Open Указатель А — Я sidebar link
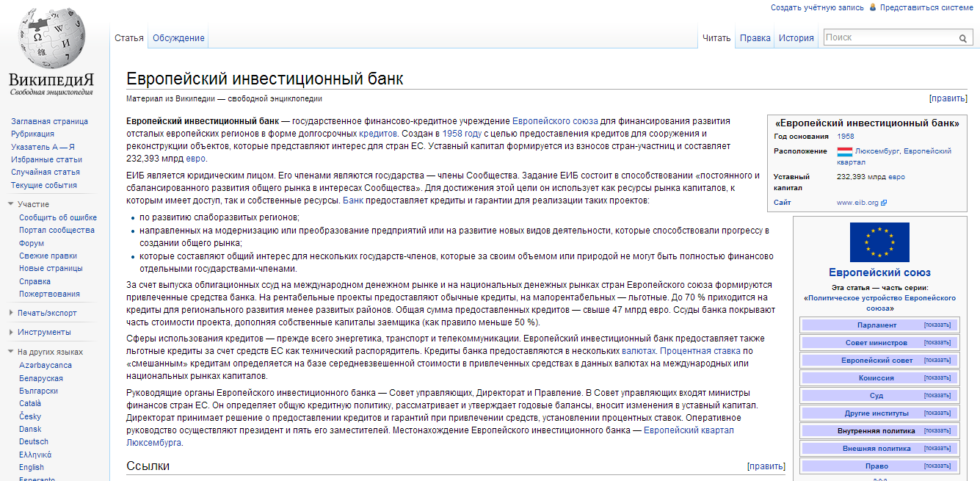The width and height of the screenshot is (980, 481). [43, 147]
